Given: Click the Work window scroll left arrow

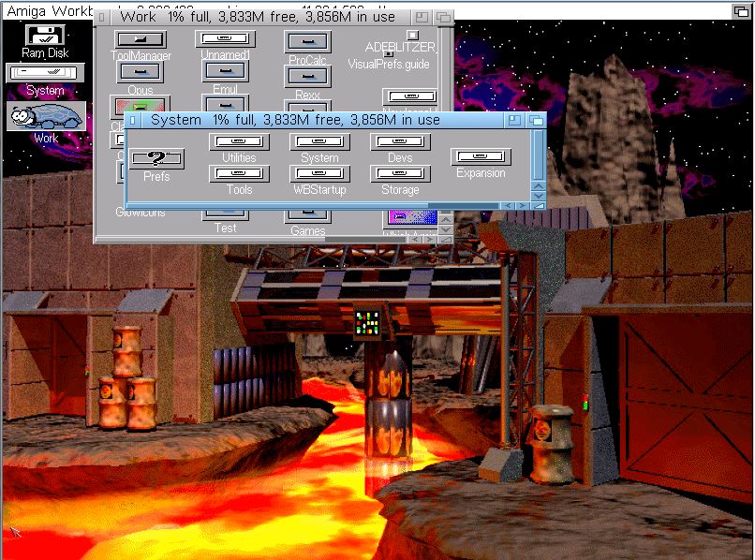Looking at the screenshot, I should pos(415,240).
